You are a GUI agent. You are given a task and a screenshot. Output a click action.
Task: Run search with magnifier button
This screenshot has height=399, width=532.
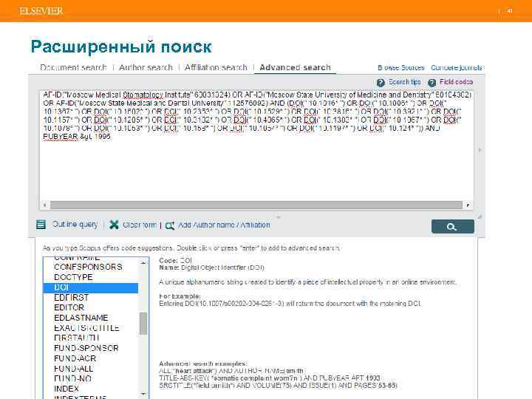coord(453,226)
